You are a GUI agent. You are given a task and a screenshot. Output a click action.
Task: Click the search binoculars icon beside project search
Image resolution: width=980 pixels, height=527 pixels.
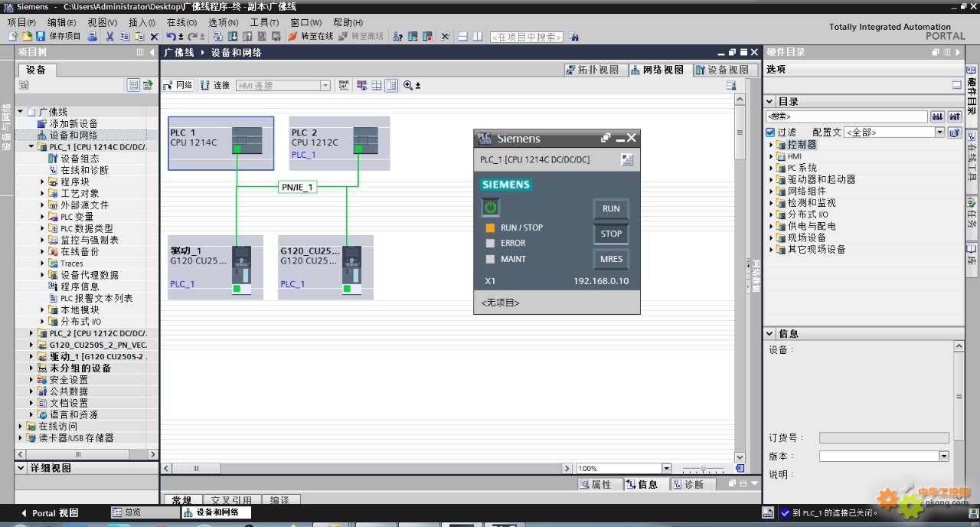pyautogui.click(x=573, y=37)
